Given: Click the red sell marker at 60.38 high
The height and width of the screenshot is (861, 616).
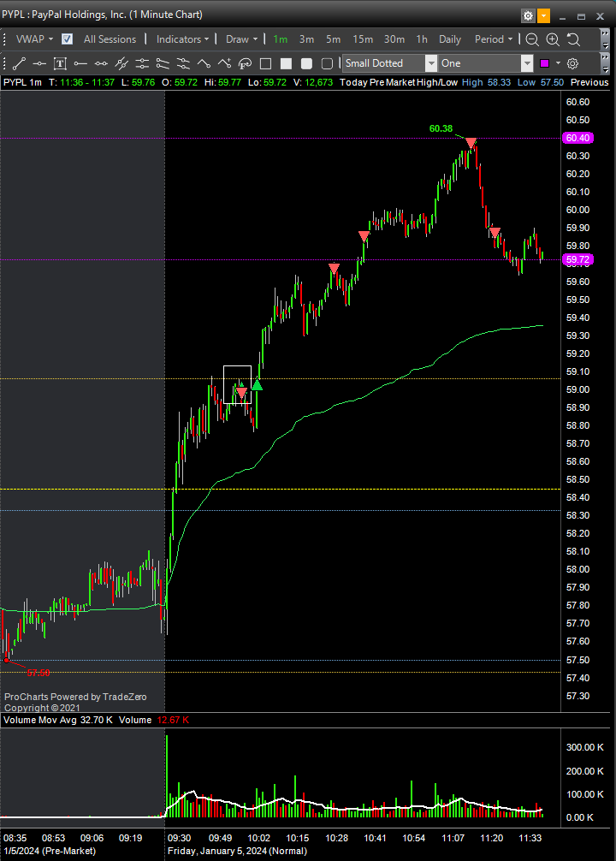Looking at the screenshot, I should click(471, 143).
